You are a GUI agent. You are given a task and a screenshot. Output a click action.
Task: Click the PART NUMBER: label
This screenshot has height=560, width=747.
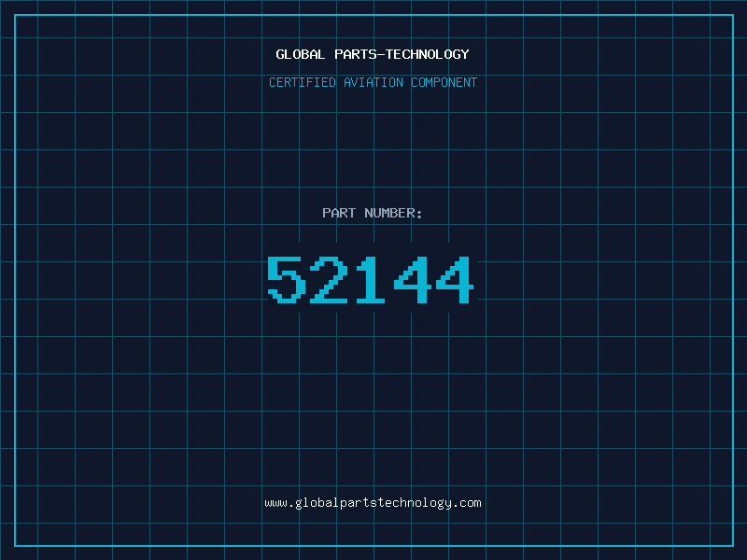click(373, 213)
